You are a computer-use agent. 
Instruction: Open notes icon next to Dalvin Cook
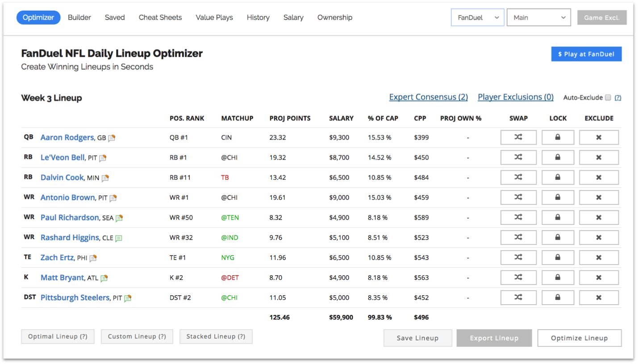(x=105, y=178)
